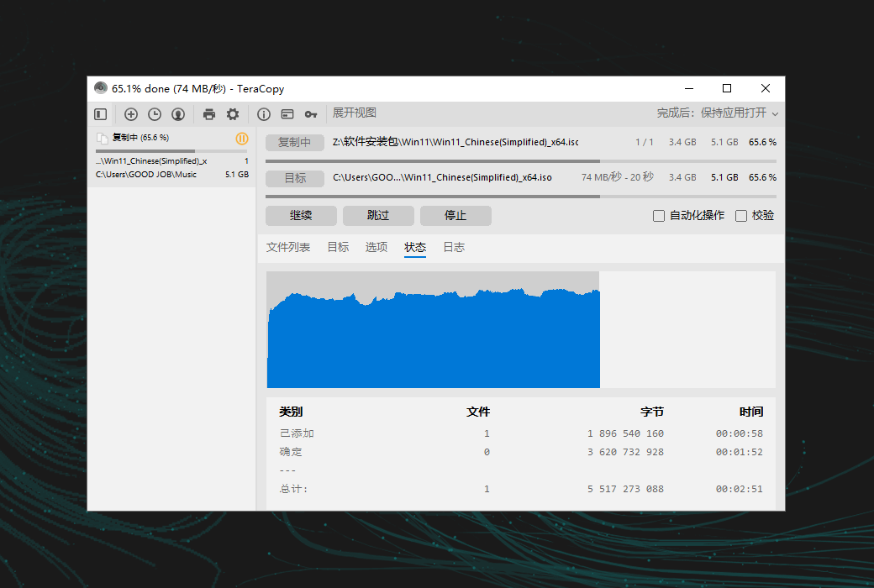
Task: Open the history clock icon
Action: point(155,114)
